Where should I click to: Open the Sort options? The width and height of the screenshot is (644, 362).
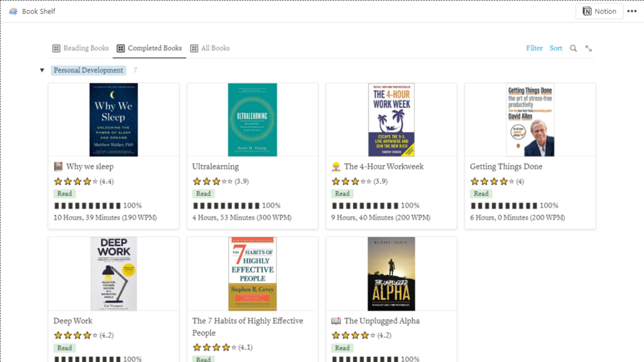click(x=556, y=48)
